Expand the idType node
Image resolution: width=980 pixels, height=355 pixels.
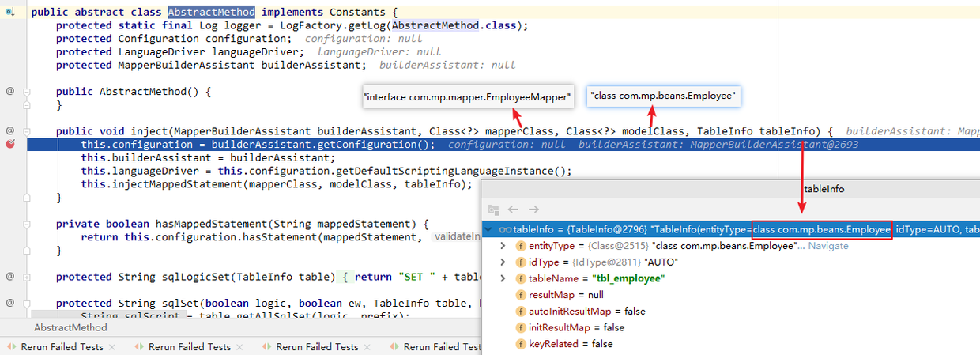(503, 262)
